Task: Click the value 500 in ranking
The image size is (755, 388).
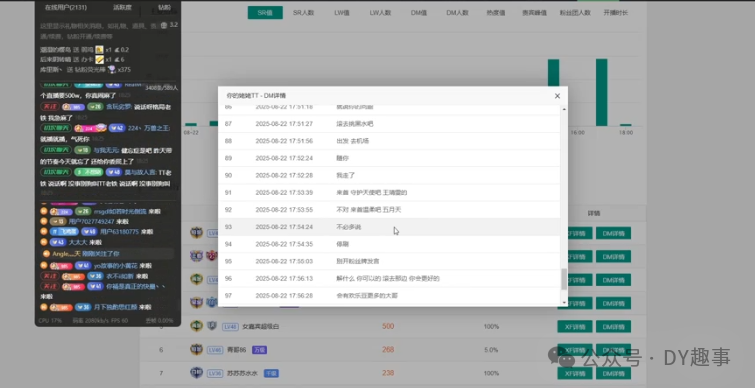Action: [388, 327]
